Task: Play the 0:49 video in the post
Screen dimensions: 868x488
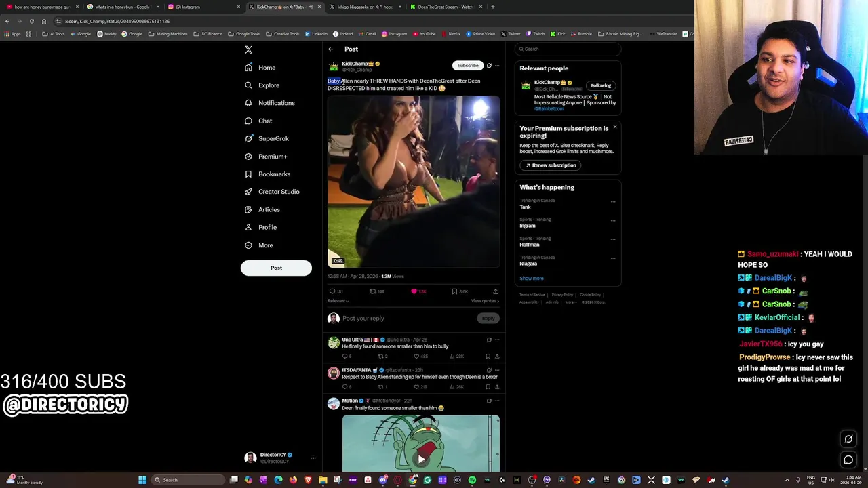Action: (414, 182)
